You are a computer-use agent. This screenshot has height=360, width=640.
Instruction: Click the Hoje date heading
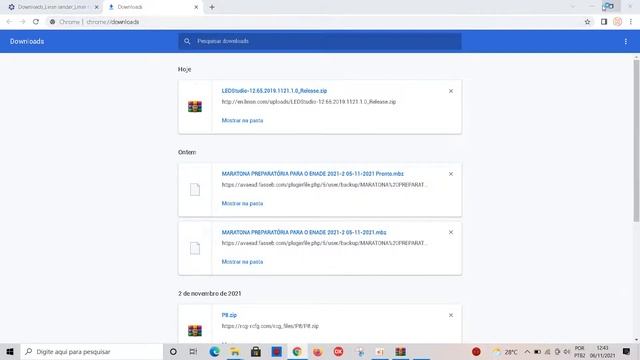click(x=184, y=69)
